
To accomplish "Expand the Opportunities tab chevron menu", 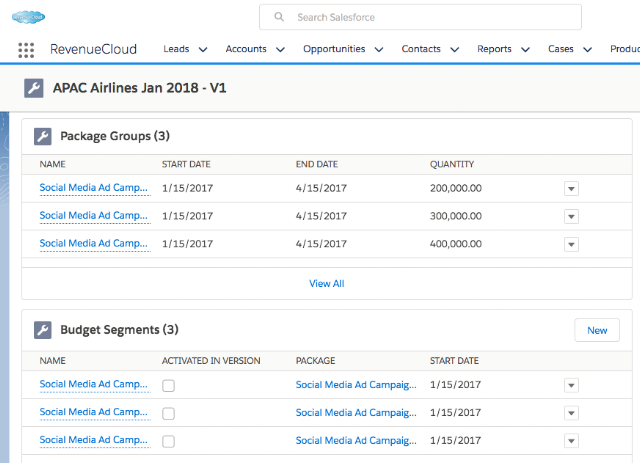I will coord(379,50).
